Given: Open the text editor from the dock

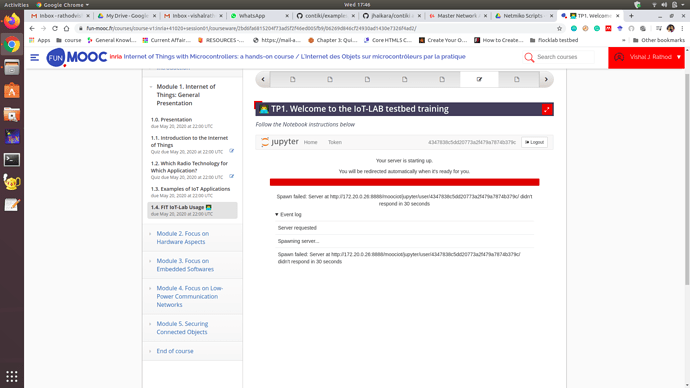Looking at the screenshot, I should pyautogui.click(x=12, y=205).
